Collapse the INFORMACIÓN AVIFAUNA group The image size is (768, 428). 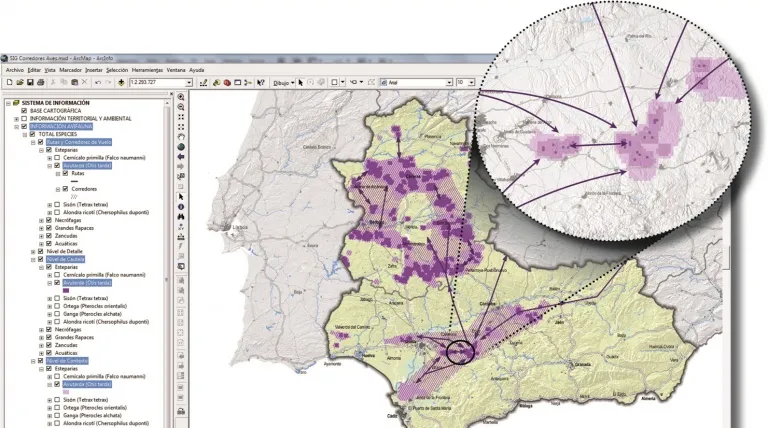17,127
